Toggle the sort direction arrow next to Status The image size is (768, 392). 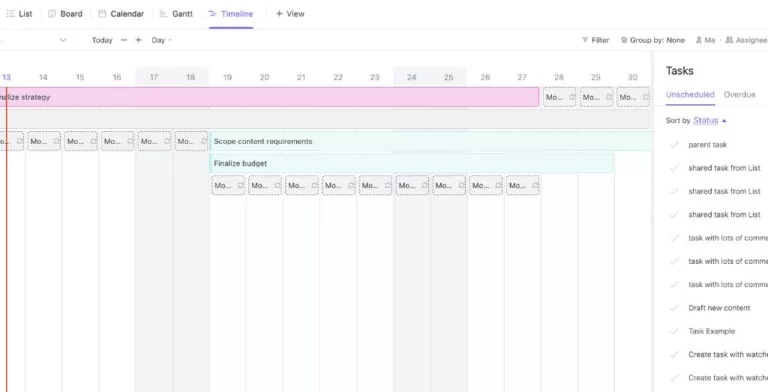tap(724, 121)
